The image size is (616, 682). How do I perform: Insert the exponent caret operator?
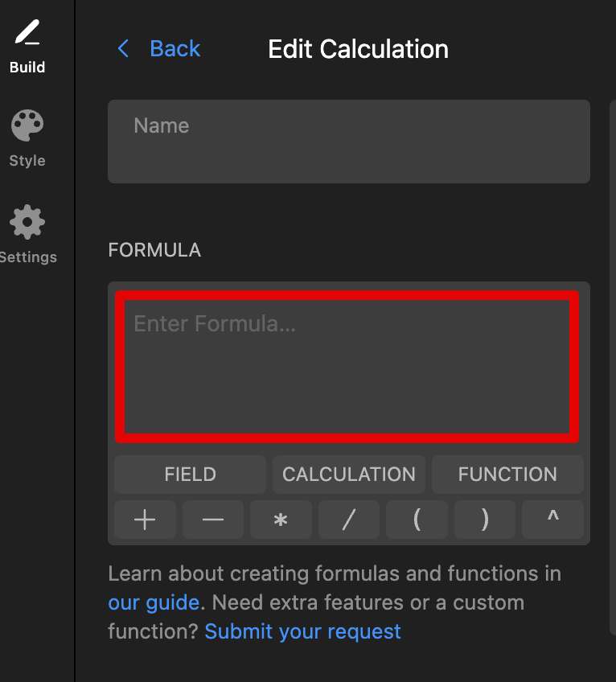point(552,520)
